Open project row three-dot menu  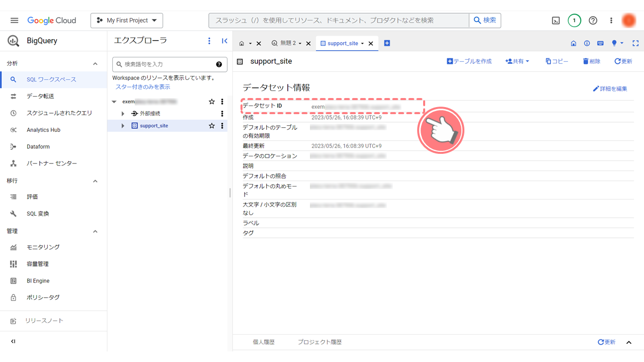pyautogui.click(x=222, y=102)
